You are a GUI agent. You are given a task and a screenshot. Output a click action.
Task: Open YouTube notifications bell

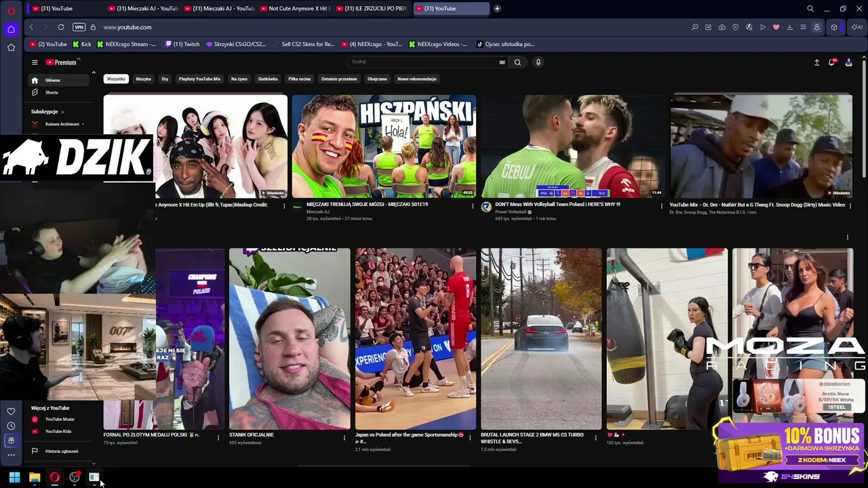pos(832,62)
